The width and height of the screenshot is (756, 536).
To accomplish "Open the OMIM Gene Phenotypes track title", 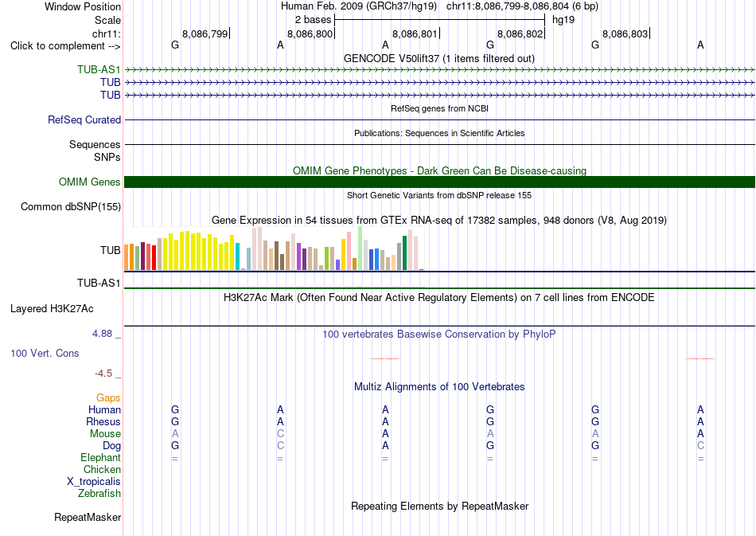I will coord(440,170).
